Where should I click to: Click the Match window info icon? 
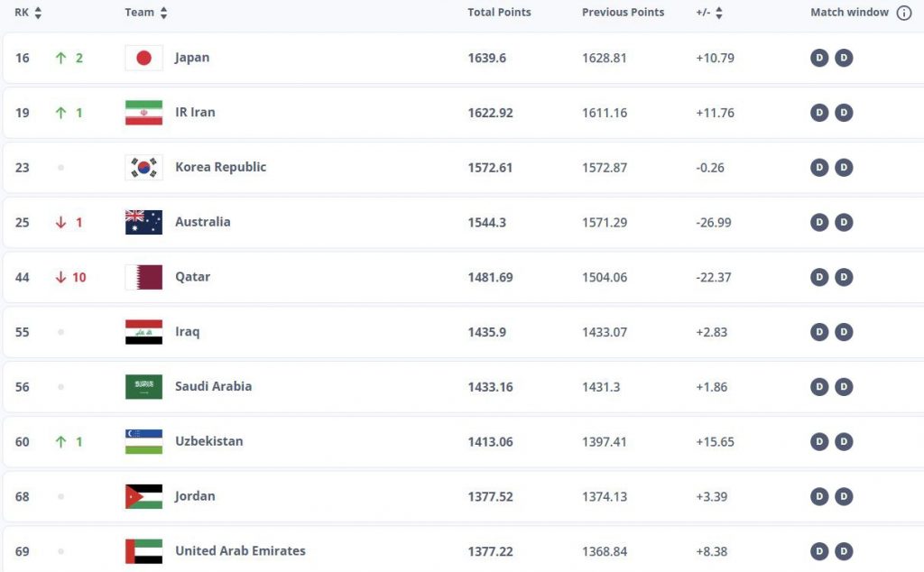[904, 13]
